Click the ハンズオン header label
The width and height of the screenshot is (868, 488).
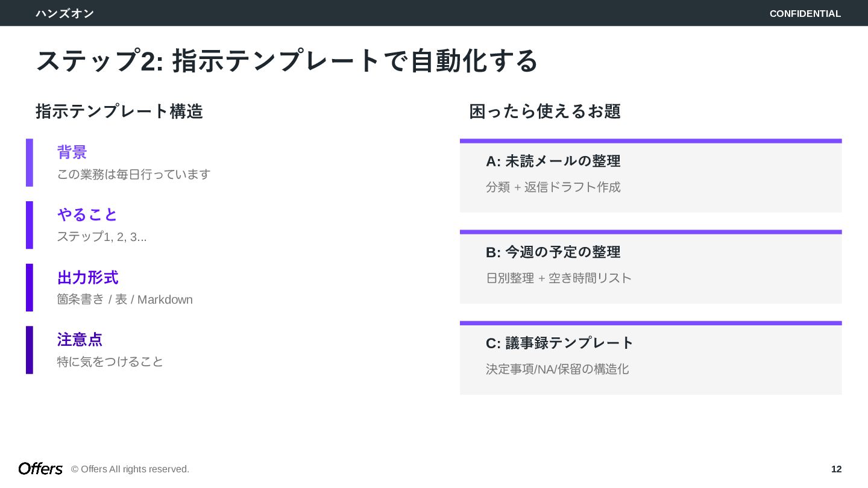64,13
